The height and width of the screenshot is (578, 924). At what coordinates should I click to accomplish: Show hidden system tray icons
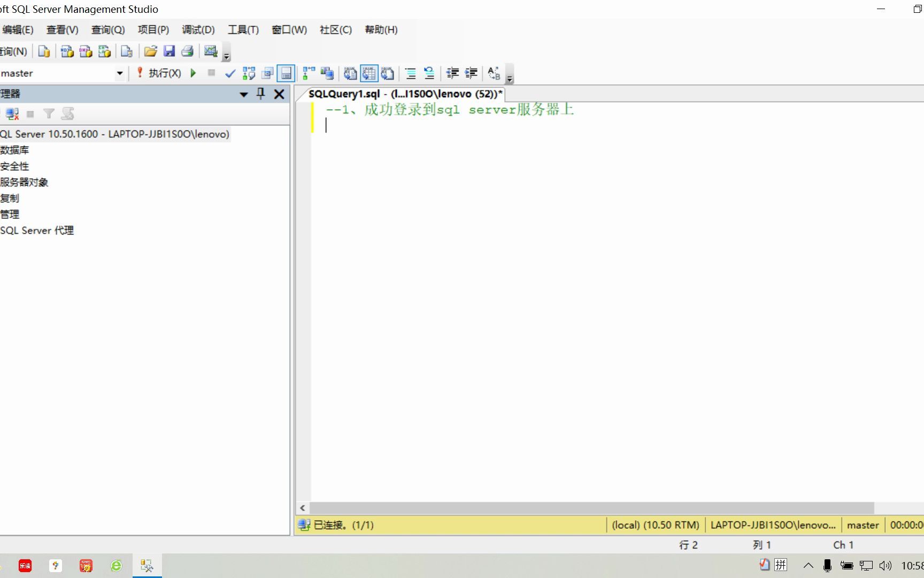pyautogui.click(x=808, y=565)
